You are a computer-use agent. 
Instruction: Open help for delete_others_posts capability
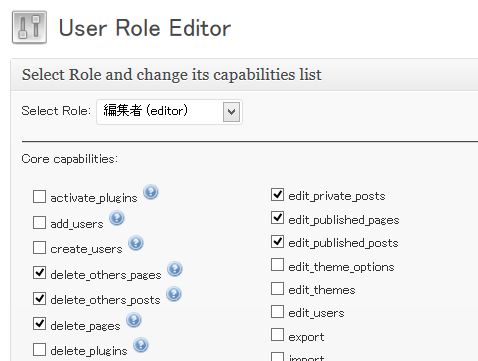point(174,294)
